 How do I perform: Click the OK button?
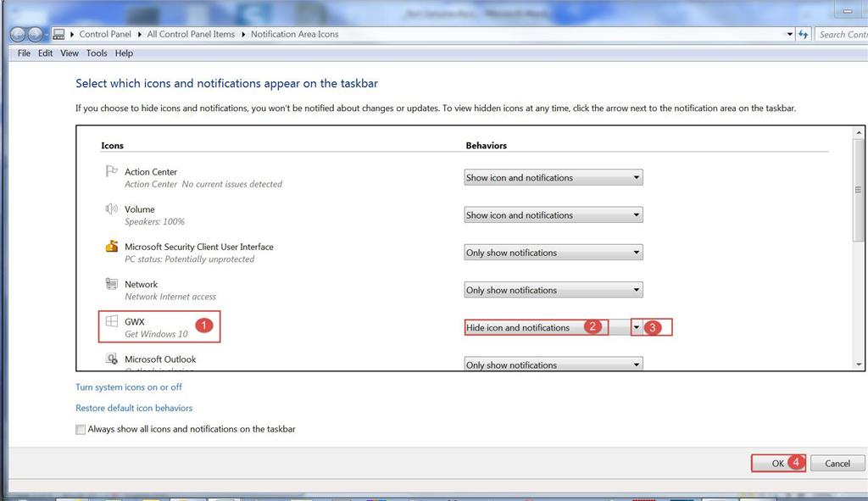pos(778,464)
